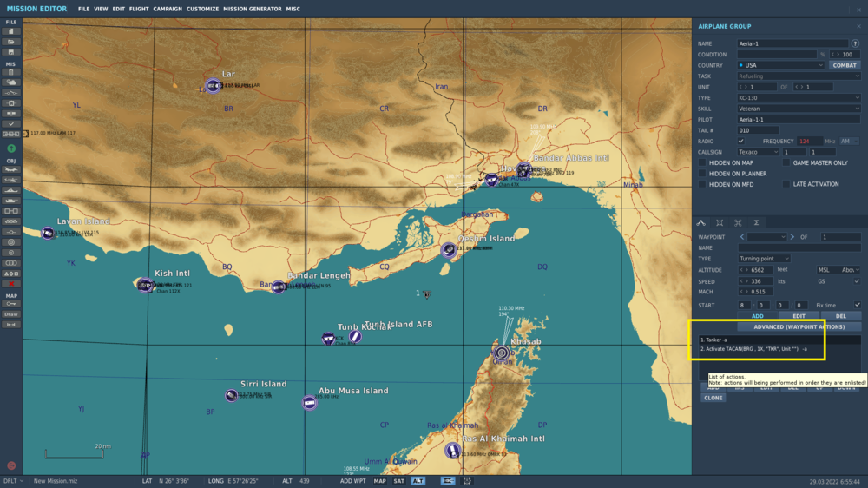Click the green fly mission arrow icon
This screenshot has width=868, height=488.
pyautogui.click(x=11, y=148)
